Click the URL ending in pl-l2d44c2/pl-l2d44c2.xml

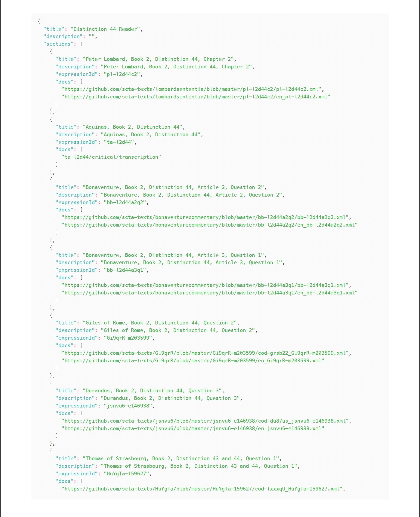point(191,89)
